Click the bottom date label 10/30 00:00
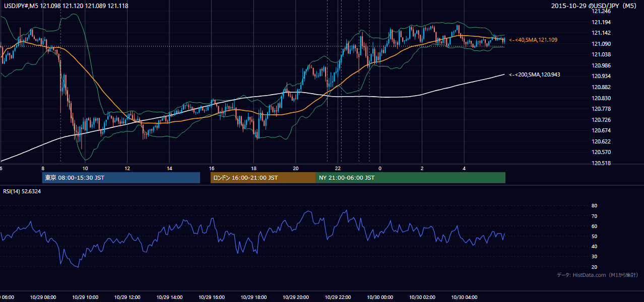 pos(379,297)
